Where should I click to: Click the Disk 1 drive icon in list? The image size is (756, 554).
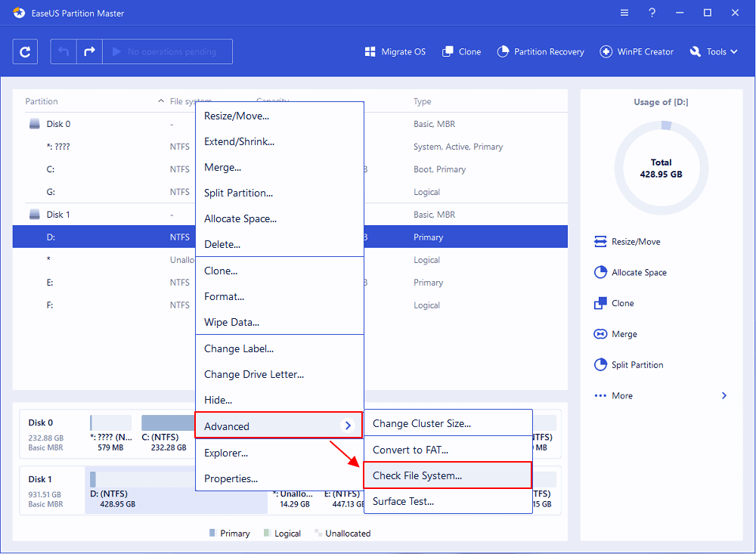point(35,214)
